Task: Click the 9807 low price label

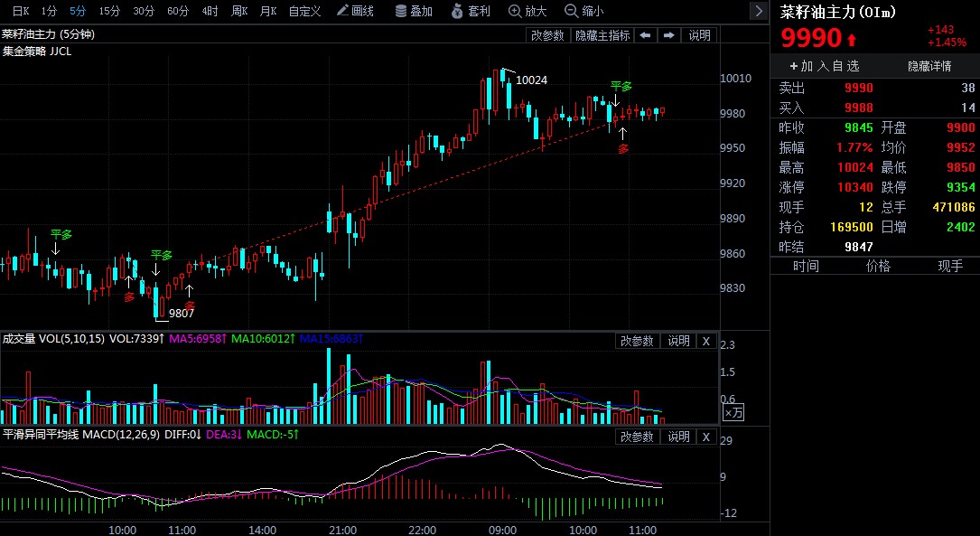Action: point(182,314)
